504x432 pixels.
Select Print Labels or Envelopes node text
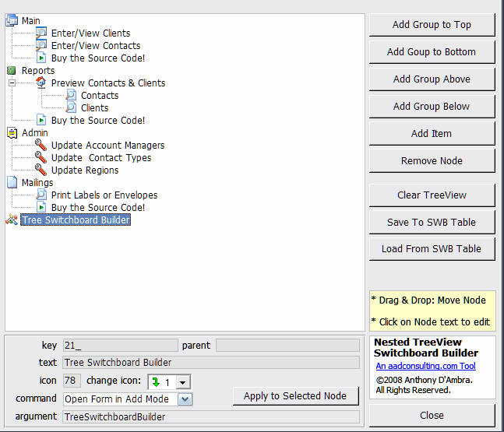tap(104, 195)
